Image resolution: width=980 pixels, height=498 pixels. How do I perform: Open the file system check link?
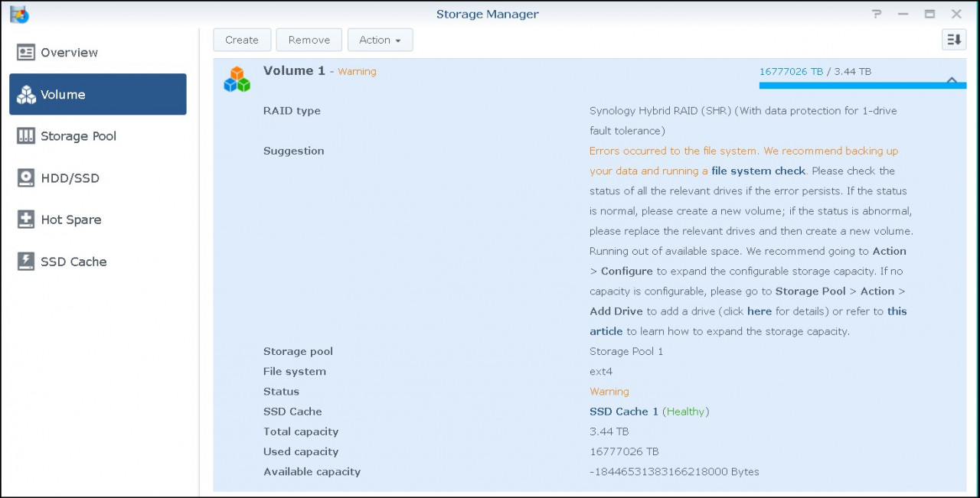coord(757,171)
